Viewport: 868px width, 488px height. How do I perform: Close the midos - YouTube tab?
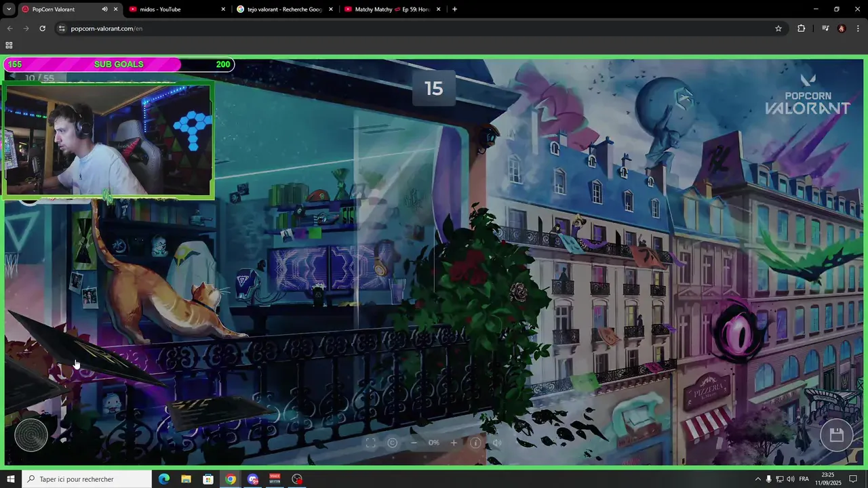coord(223,9)
